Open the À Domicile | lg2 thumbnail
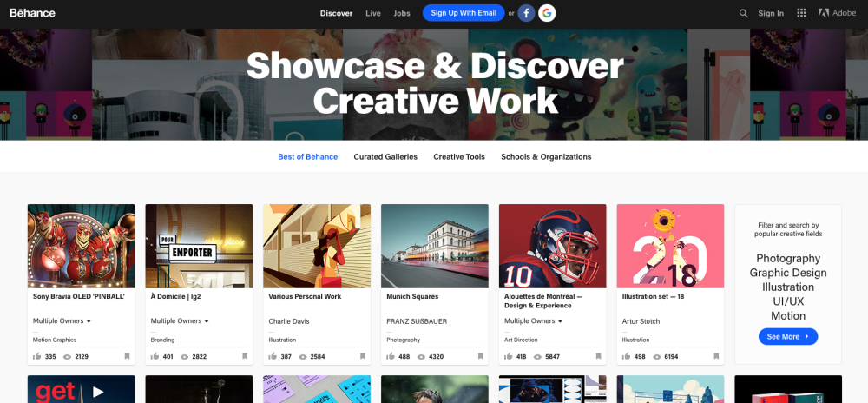868x403 pixels. coord(200,246)
